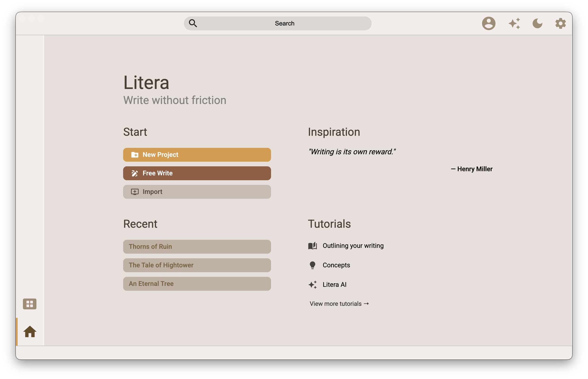Click into the Search field
The image size is (588, 379).
[x=284, y=23]
